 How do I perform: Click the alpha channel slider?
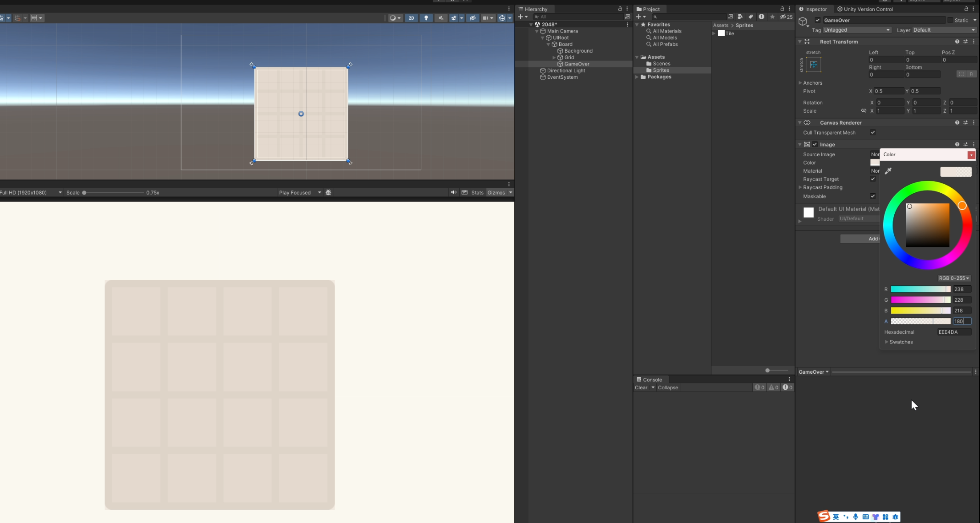[x=920, y=321]
